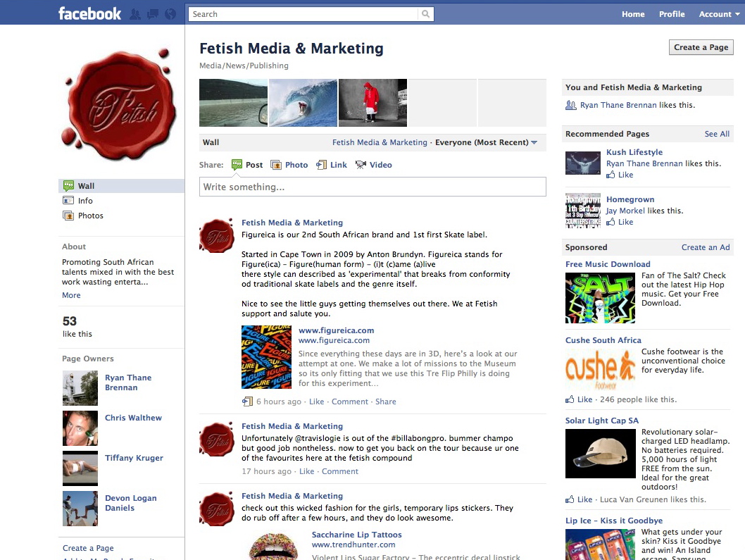
Task: Click the Create a Page button
Action: (701, 47)
